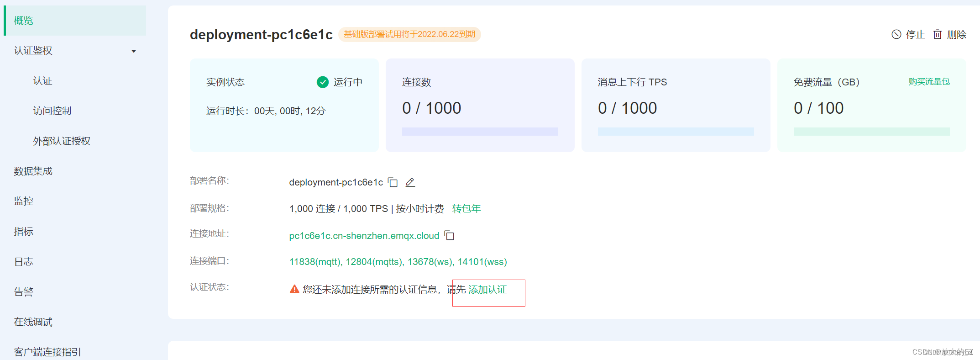Image resolution: width=980 pixels, height=360 pixels.
Task: Click the connection ports 11838(mqtt) text
Action: coord(315,262)
